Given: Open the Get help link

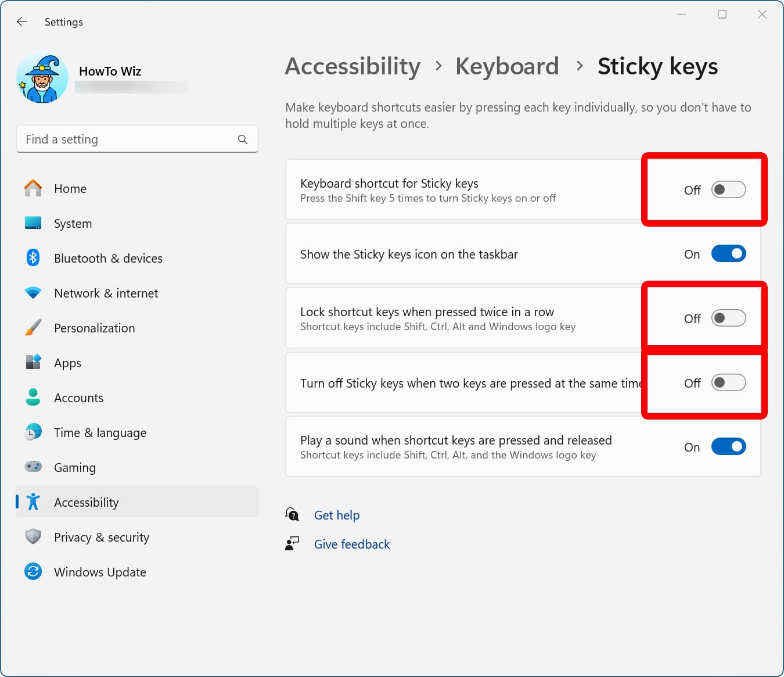Looking at the screenshot, I should [337, 515].
